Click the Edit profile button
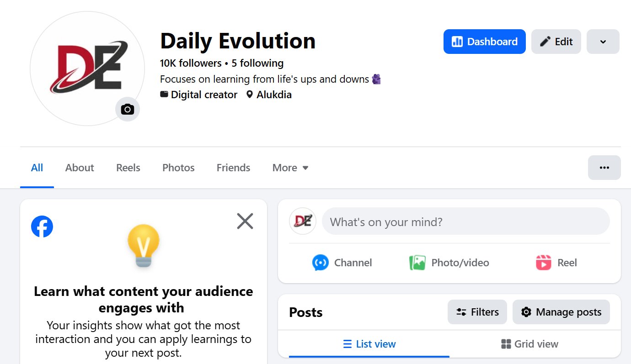This screenshot has width=631, height=364. click(x=556, y=42)
